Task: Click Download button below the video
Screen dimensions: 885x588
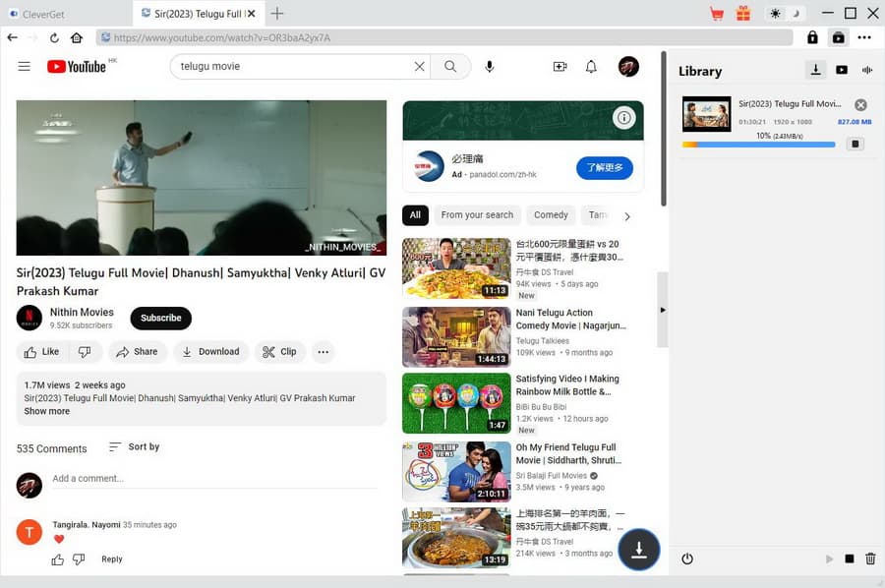Action: [x=210, y=352]
